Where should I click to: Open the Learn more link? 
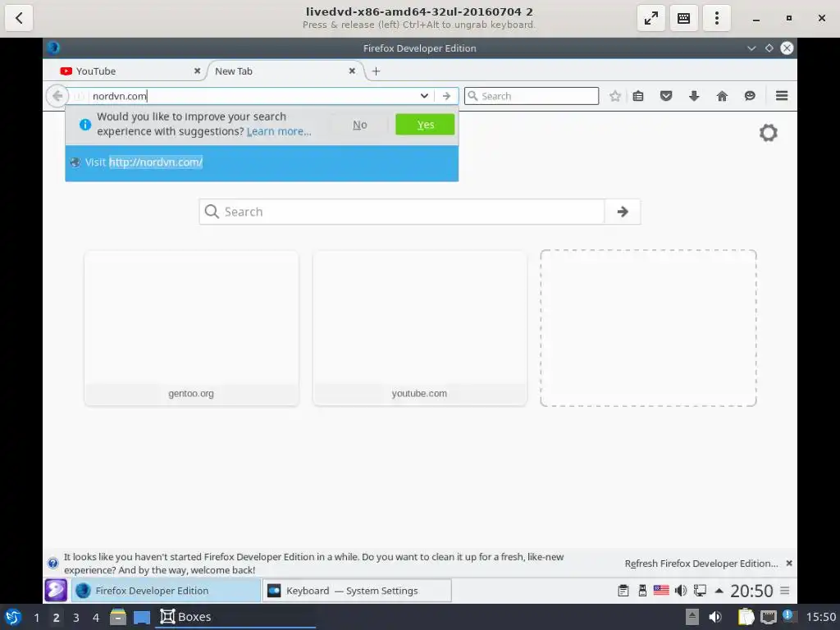(279, 131)
